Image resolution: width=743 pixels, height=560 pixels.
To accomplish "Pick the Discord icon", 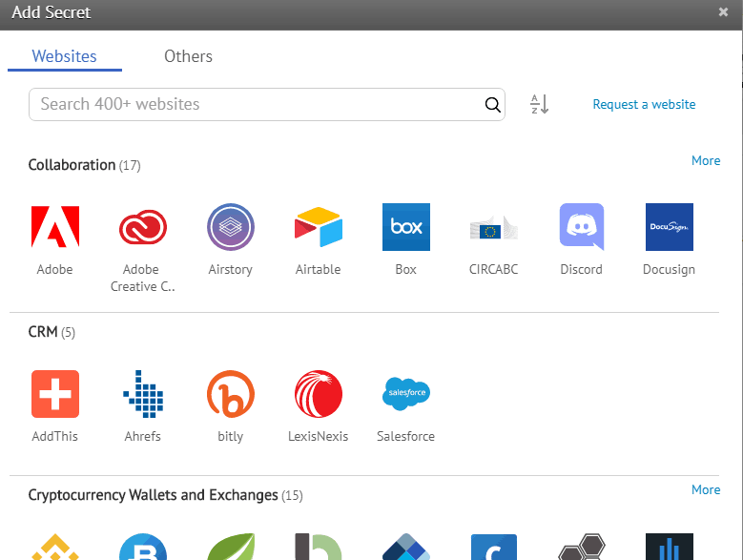I will pyautogui.click(x=582, y=227).
